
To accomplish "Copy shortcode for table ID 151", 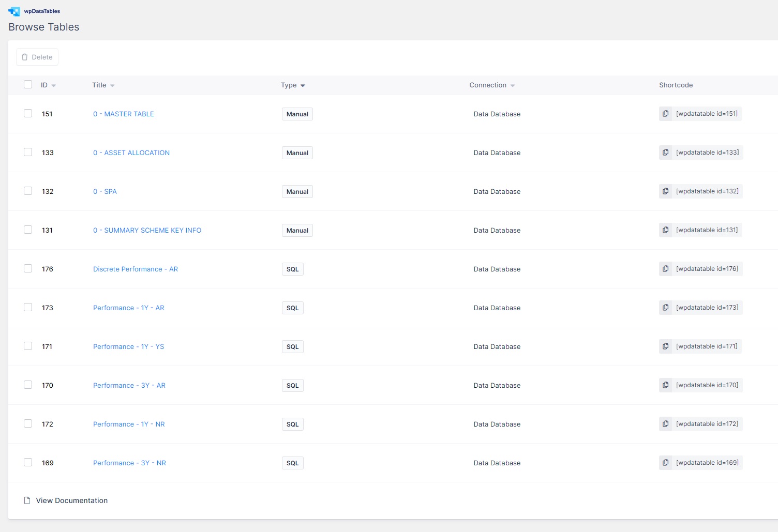I will coord(665,114).
